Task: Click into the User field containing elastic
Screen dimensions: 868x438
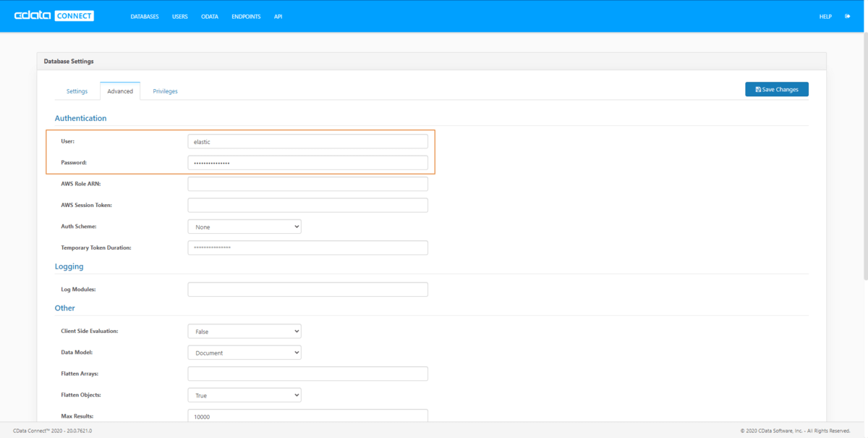Action: 307,141
